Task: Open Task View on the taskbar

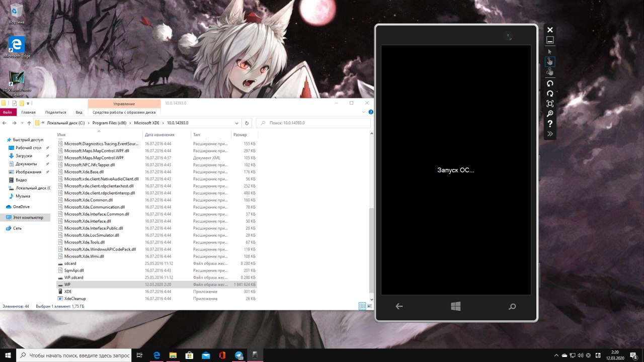Action: coord(140,355)
